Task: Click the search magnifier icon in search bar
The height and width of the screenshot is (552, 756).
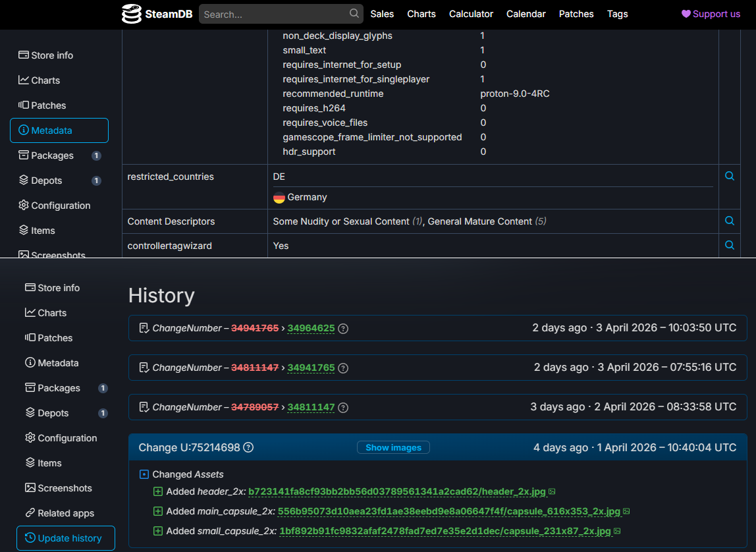Action: tap(354, 13)
